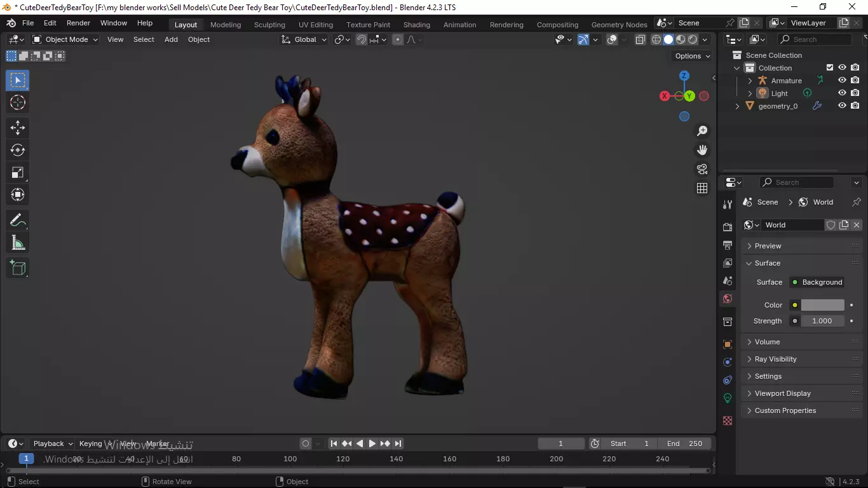Screen dimensions: 868x488
Task: Switch to the Modeling workspace tab
Action: (x=226, y=25)
